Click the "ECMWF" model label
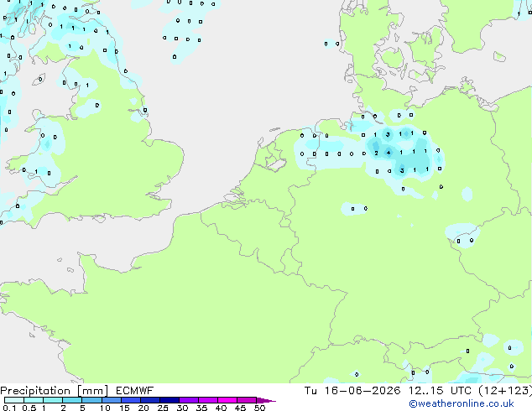Screen dimensions: 532x411 point(135,391)
